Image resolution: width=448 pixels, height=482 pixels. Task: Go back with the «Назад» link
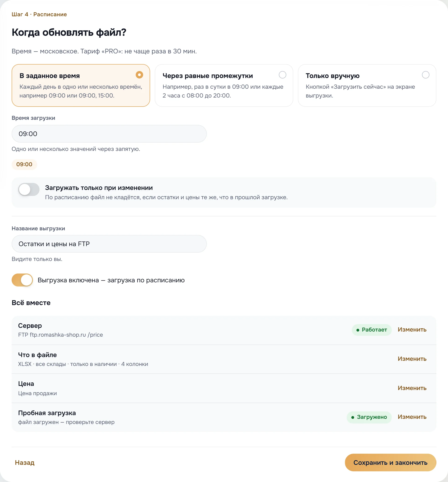(25, 463)
